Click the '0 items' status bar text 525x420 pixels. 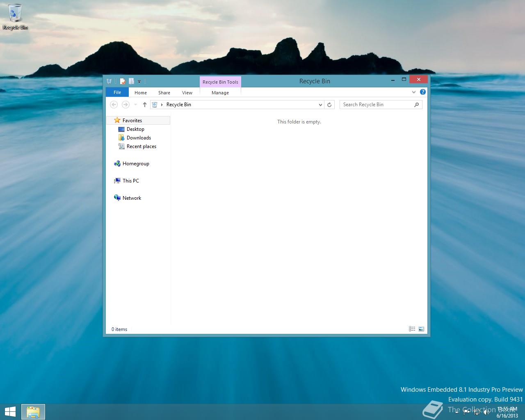(x=119, y=329)
